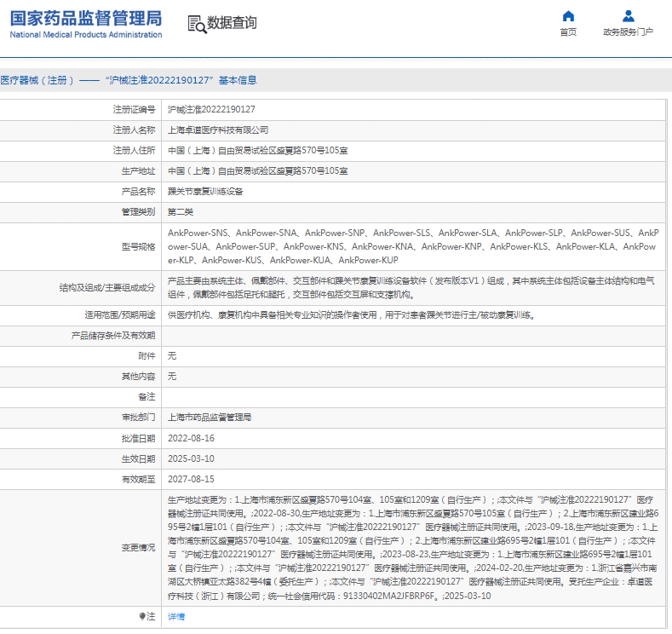Click the registrant name 上海卓道医疗科技有限公司
Viewport: 672px width, 634px height.
[218, 130]
